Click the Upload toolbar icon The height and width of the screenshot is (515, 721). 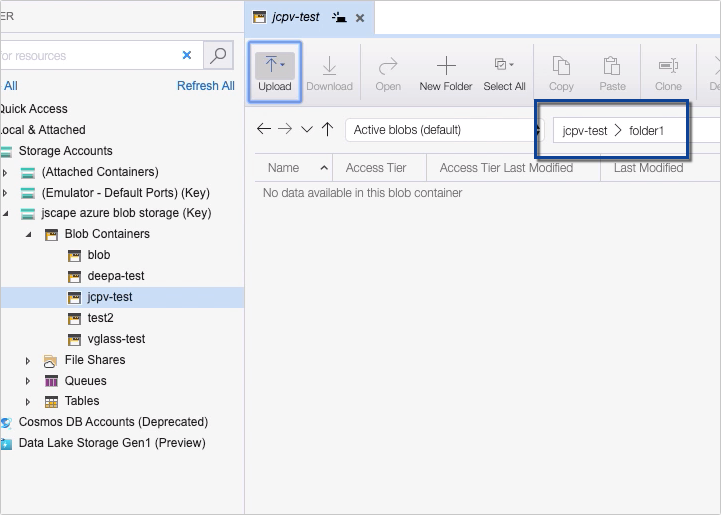(274, 66)
